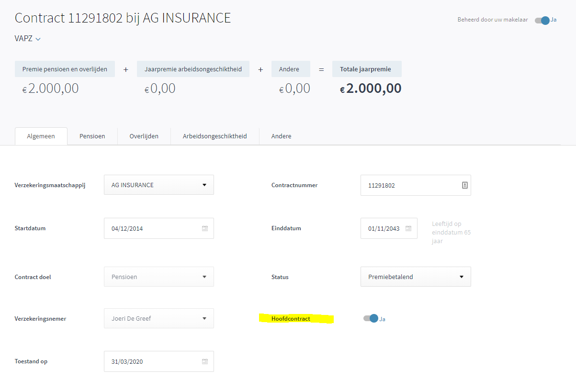Open the Status dropdown
The height and width of the screenshot is (392, 576).
[415, 277]
